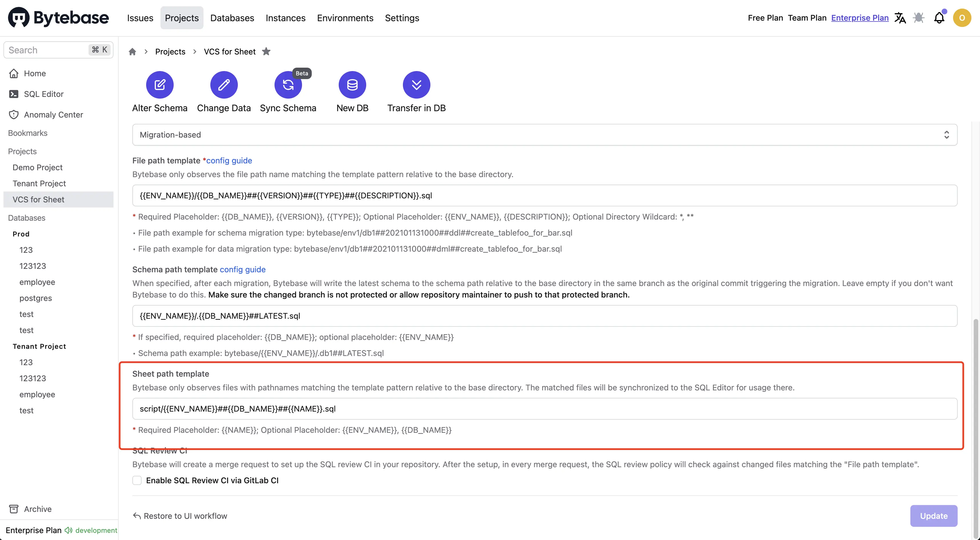Viewport: 980px width, 540px height.
Task: Switch to Team Plan
Action: coord(807,18)
